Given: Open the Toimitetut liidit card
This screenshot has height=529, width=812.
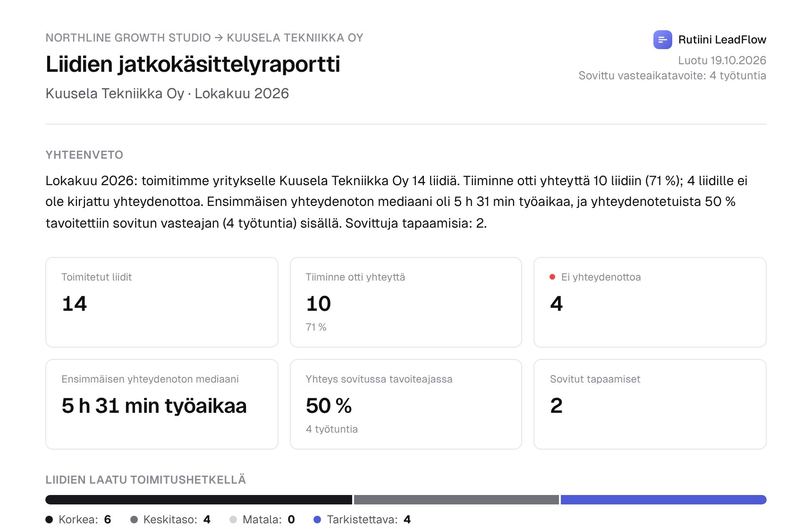Looking at the screenshot, I should click(x=162, y=302).
